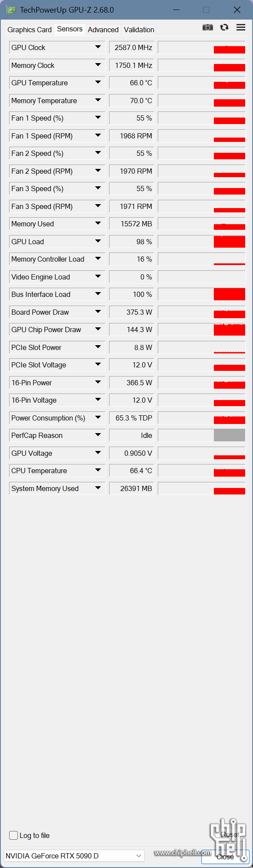Open the hamburger menu icon
Viewport: 253px width, 868px height.
(x=241, y=27)
